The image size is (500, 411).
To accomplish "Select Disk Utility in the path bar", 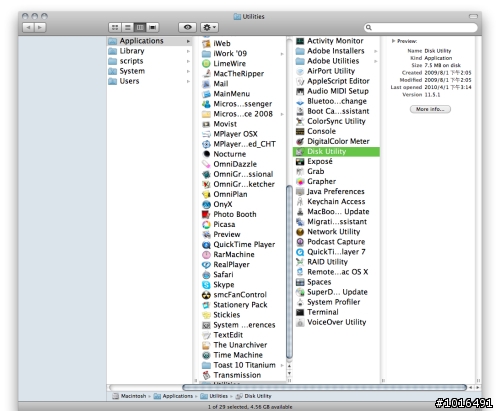I will [x=254, y=396].
